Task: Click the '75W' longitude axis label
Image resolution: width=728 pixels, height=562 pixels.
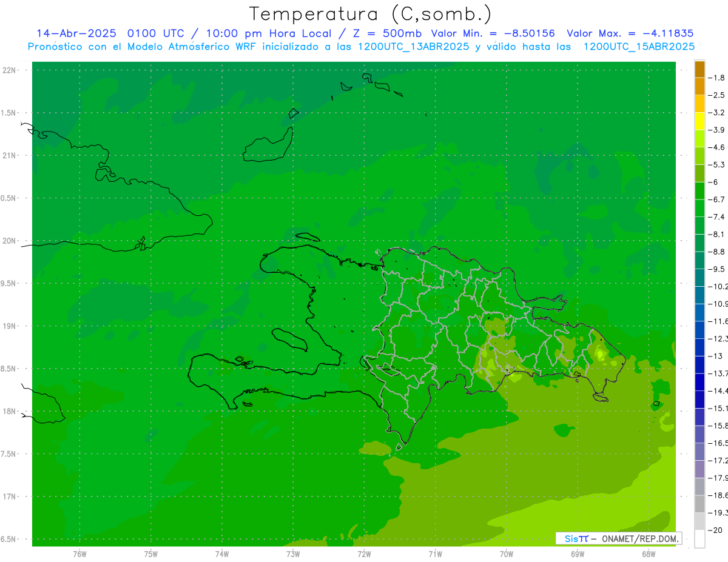Action: pos(151,554)
